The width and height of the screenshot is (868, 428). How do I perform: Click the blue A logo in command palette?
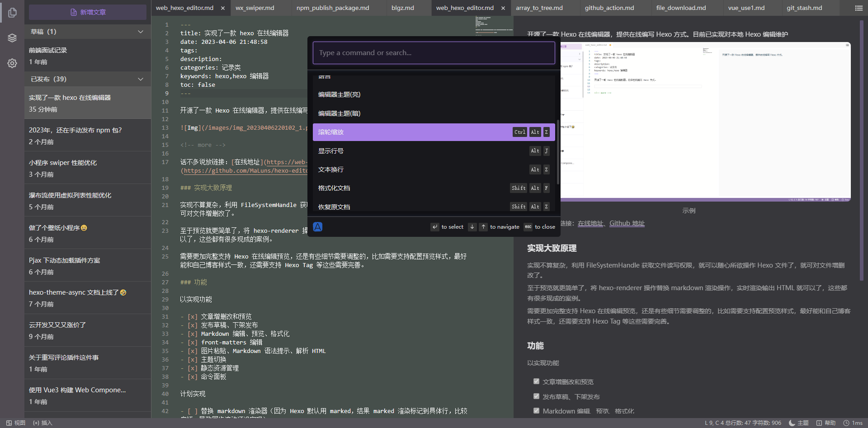[318, 227]
